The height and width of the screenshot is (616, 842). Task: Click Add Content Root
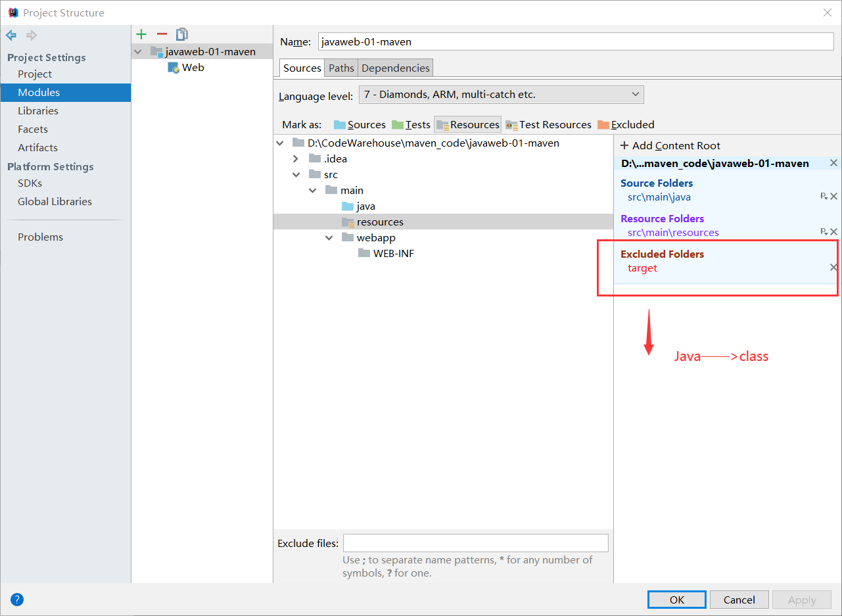tap(670, 146)
